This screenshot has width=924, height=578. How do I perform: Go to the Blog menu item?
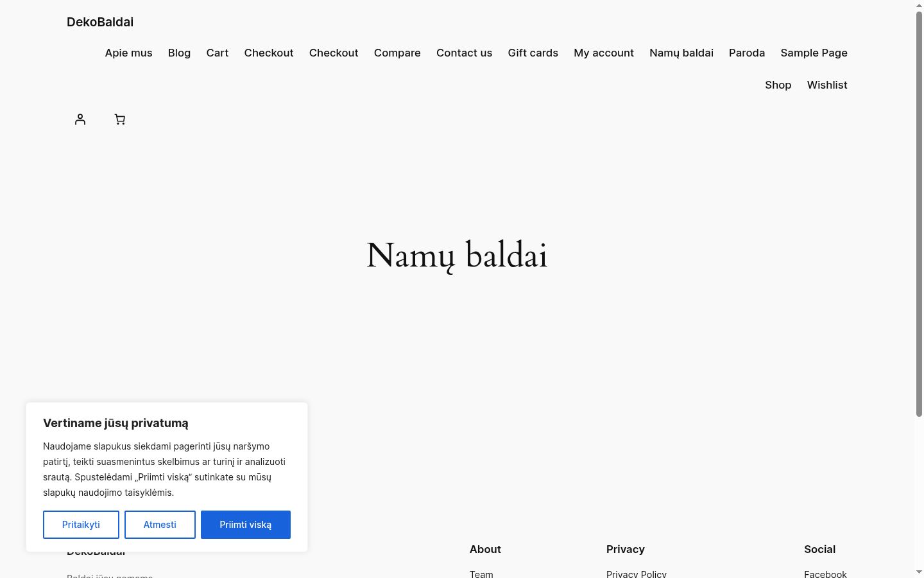[179, 53]
